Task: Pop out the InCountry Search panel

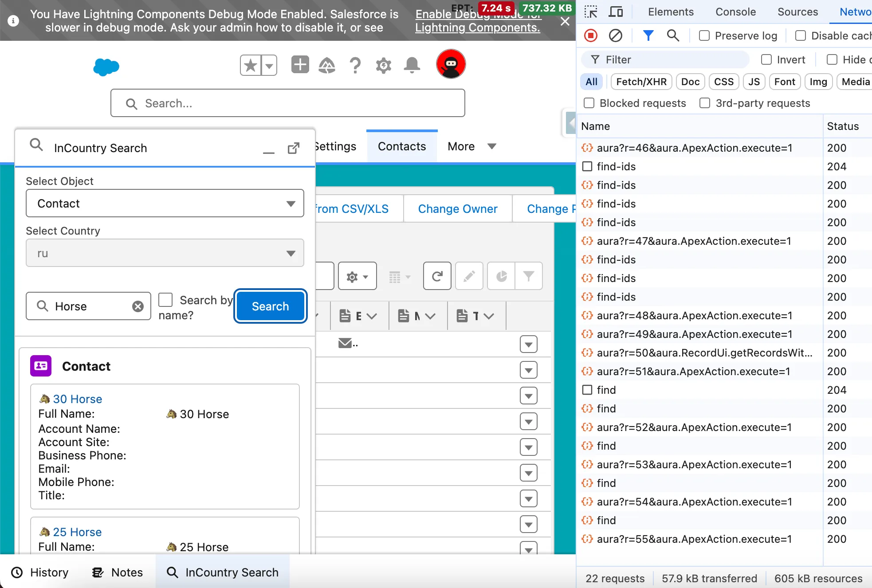Action: pos(293,148)
